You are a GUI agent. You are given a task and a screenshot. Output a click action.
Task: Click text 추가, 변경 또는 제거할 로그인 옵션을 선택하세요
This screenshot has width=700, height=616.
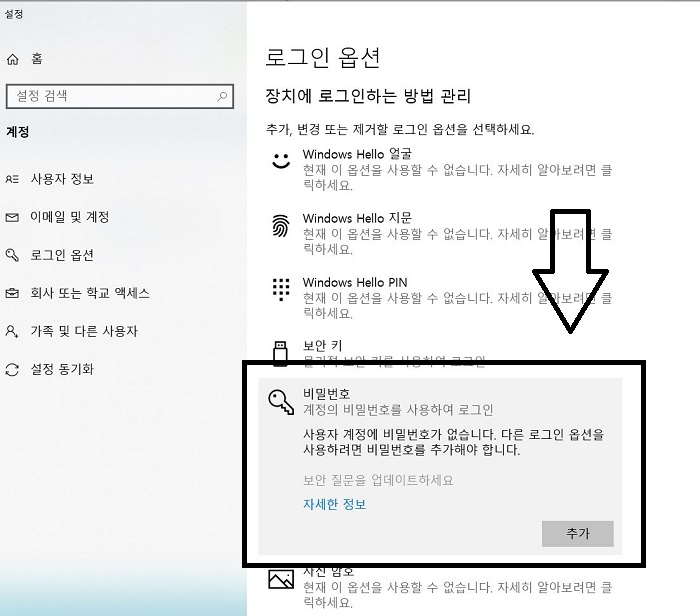point(400,129)
